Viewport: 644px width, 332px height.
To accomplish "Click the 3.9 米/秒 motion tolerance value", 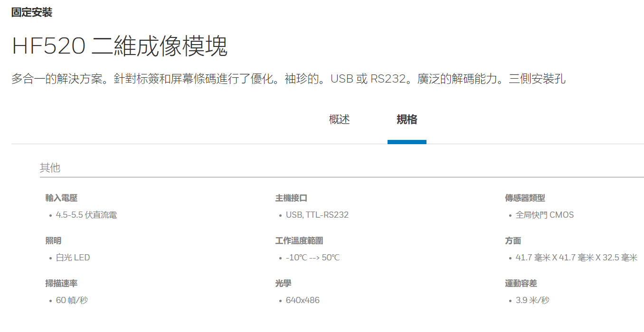I will (532, 300).
